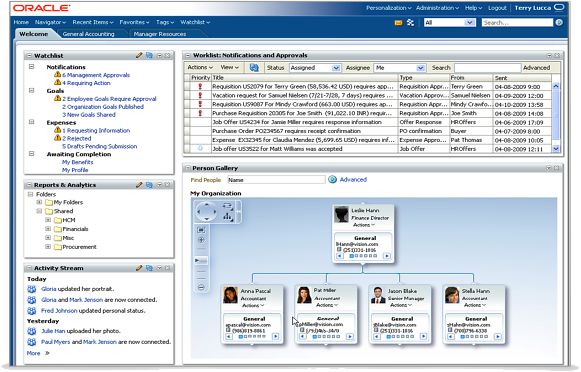Open the Worklist View menu
This screenshot has height=372, width=581.
(x=230, y=67)
